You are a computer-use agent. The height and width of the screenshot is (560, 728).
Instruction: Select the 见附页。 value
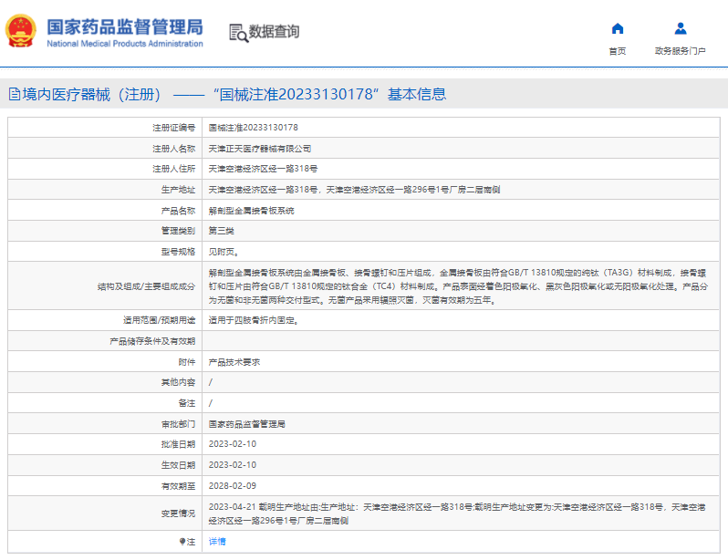click(x=224, y=252)
